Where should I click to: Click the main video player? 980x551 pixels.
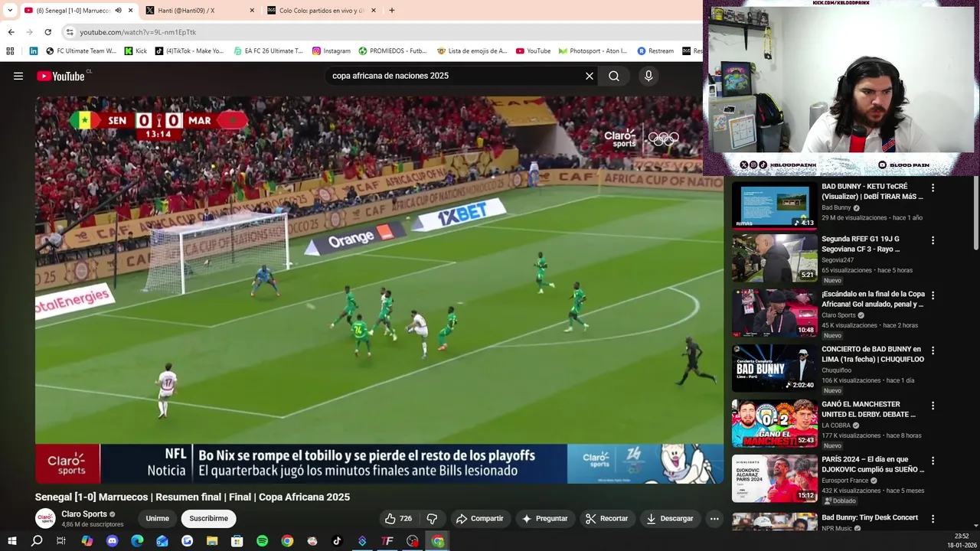(x=379, y=289)
